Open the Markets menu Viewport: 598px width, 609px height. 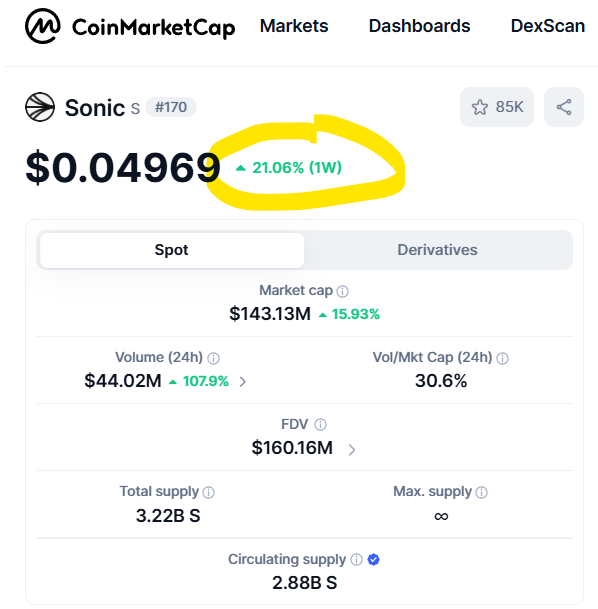point(294,26)
